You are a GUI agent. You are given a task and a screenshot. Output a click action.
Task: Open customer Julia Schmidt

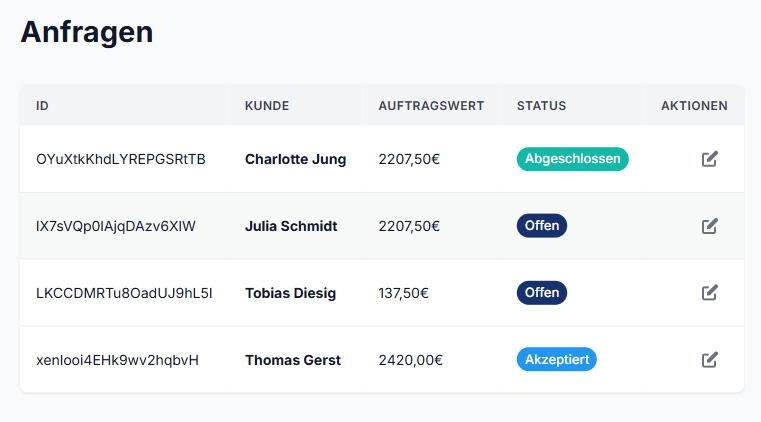point(291,226)
